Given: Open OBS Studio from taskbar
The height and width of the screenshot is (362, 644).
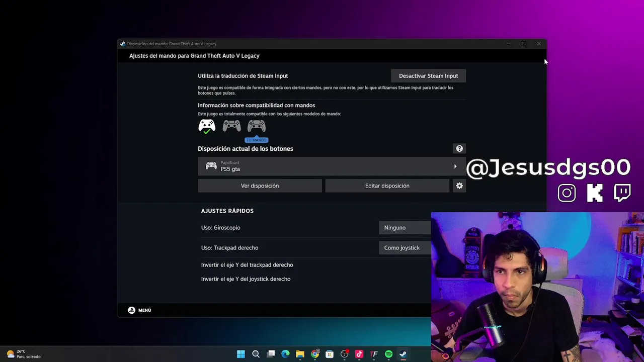Looking at the screenshot, I should tap(345, 354).
